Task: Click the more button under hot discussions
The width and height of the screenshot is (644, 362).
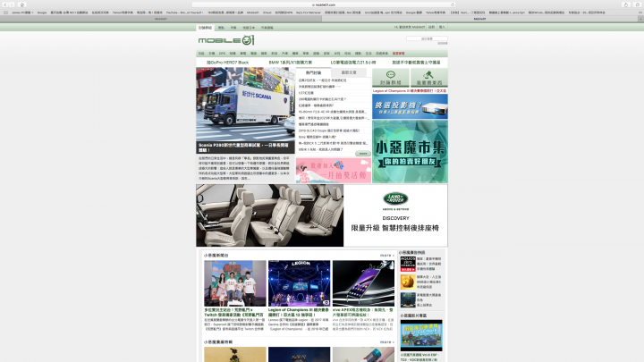Action: [362, 154]
